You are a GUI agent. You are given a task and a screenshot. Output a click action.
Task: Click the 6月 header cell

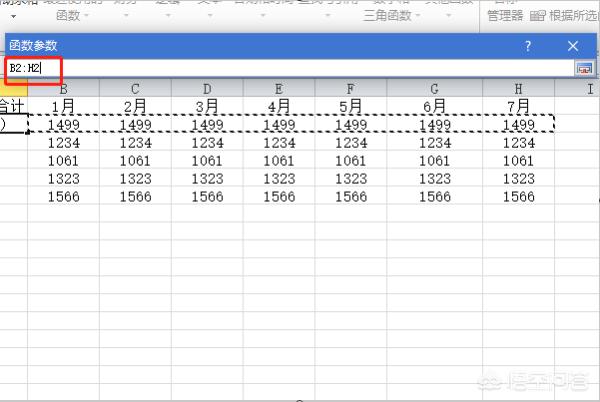(435, 106)
